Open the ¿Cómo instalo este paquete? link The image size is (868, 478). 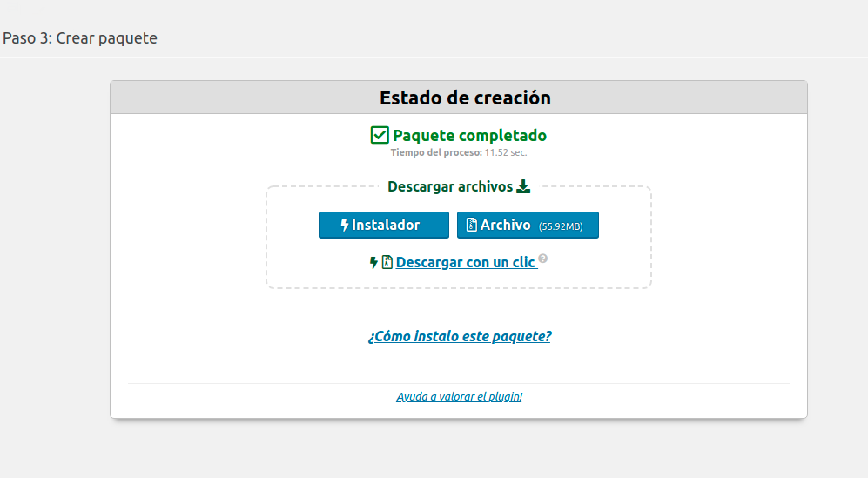[x=460, y=336]
